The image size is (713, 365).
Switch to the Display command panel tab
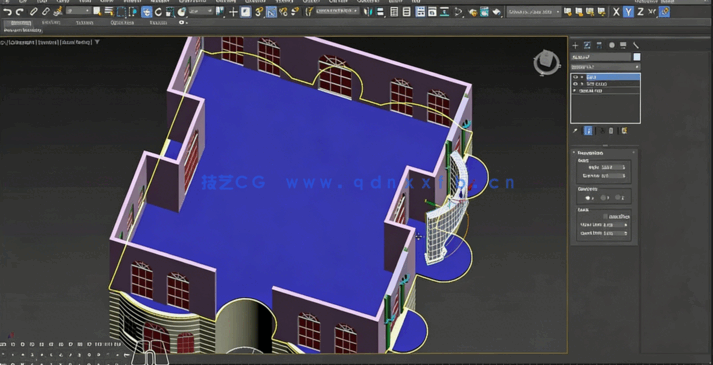click(623, 45)
